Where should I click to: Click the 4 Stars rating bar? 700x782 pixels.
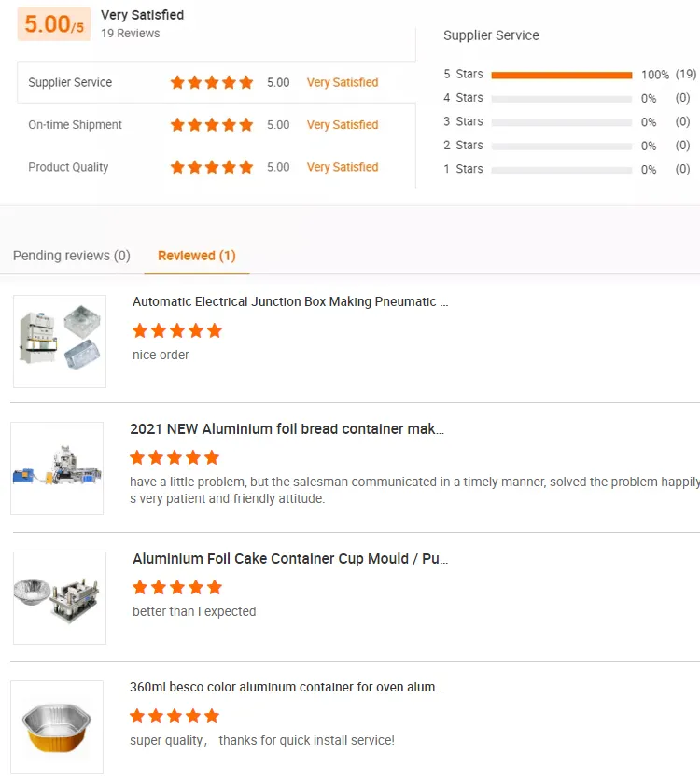561,98
